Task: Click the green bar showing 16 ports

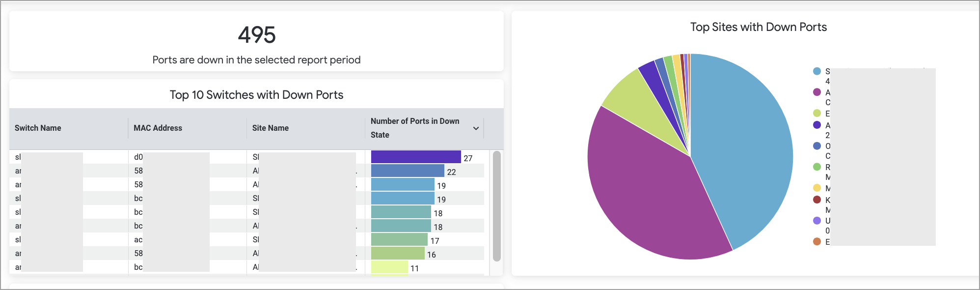Action: (x=397, y=253)
